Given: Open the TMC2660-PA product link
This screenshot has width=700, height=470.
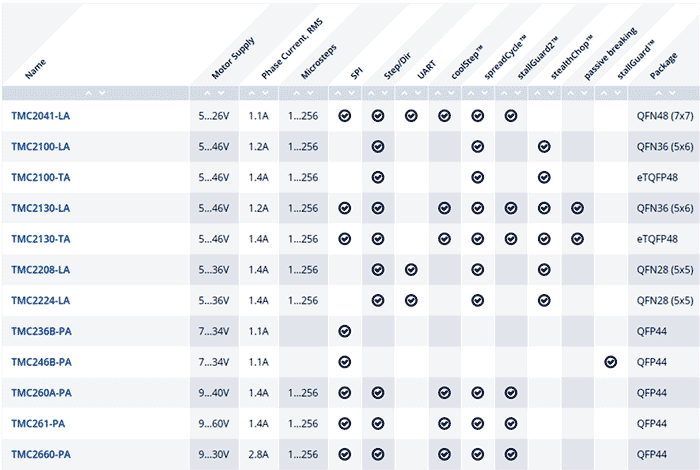Looking at the screenshot, I should [x=41, y=454].
